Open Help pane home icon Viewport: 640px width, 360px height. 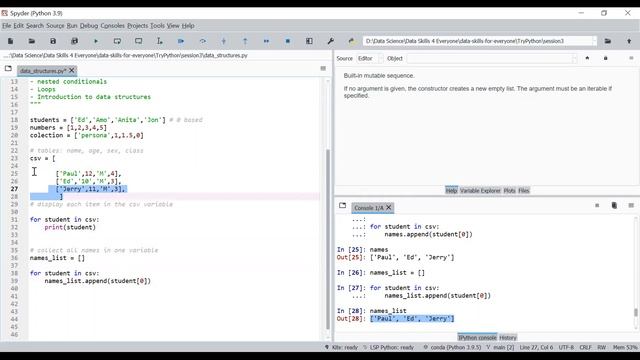click(587, 58)
